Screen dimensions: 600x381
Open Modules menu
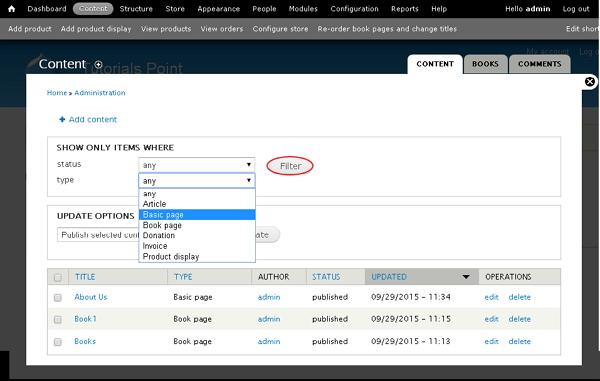[303, 9]
